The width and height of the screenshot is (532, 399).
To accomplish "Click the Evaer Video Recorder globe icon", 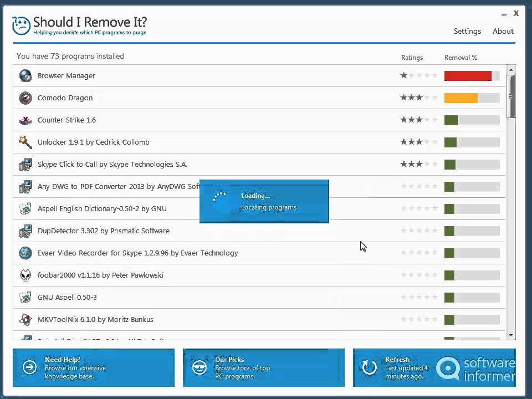I will (x=25, y=253).
